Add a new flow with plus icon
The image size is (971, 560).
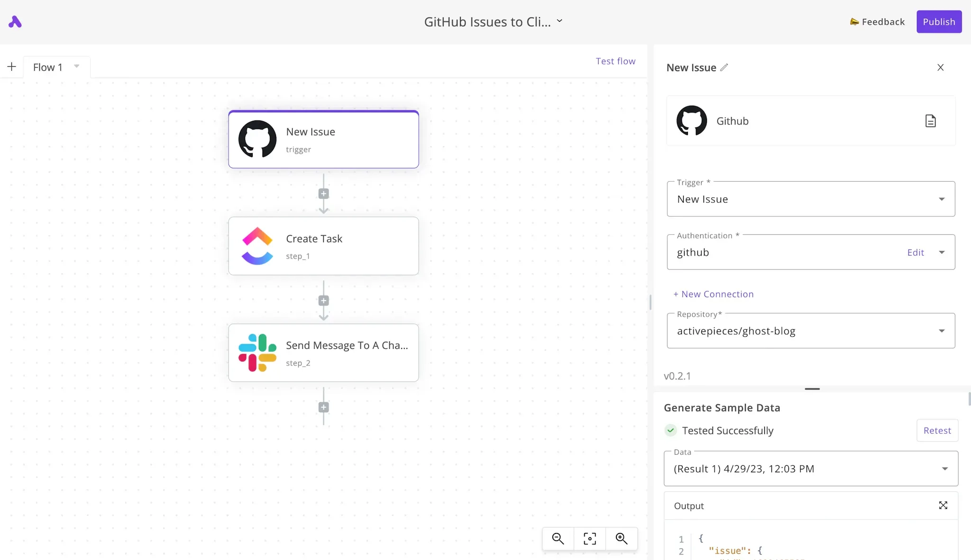pyautogui.click(x=11, y=67)
